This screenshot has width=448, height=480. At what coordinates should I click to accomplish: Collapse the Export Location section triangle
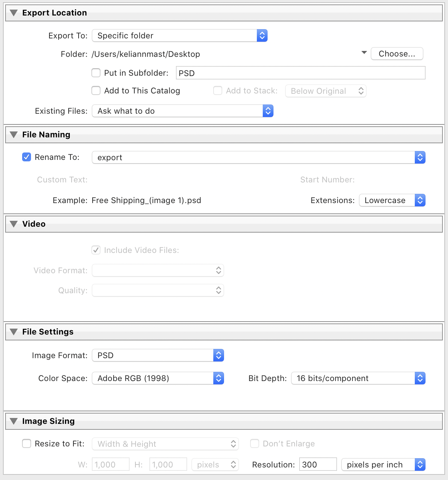click(x=14, y=13)
